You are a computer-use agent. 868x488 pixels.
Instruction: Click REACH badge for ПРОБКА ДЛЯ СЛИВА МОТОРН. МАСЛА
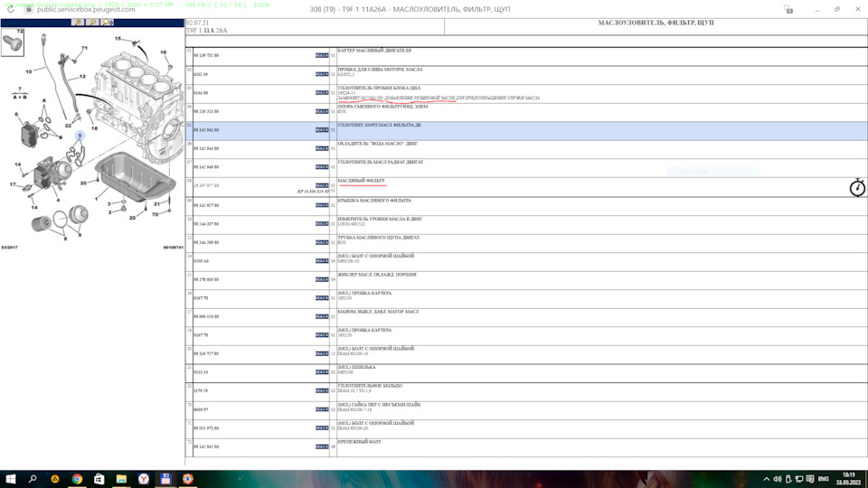point(322,74)
